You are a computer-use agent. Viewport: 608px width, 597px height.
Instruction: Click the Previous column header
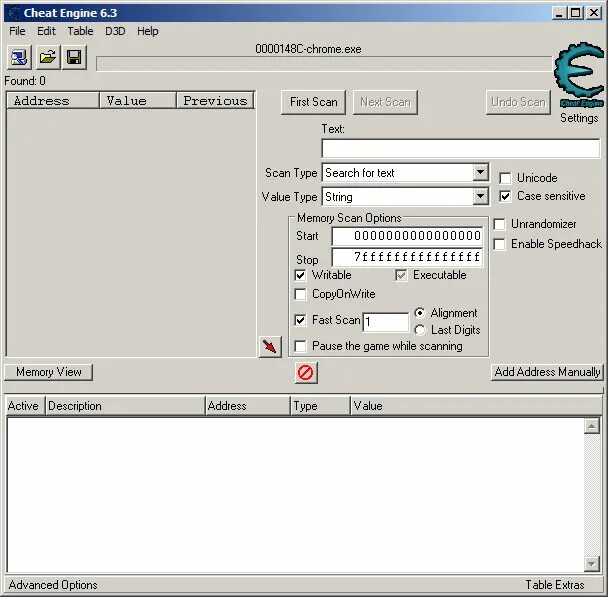pos(215,101)
